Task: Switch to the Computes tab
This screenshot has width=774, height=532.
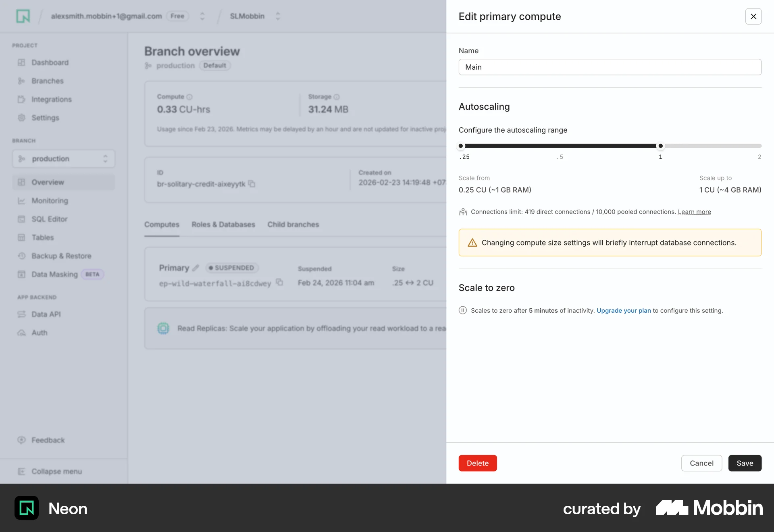Action: [x=162, y=224]
